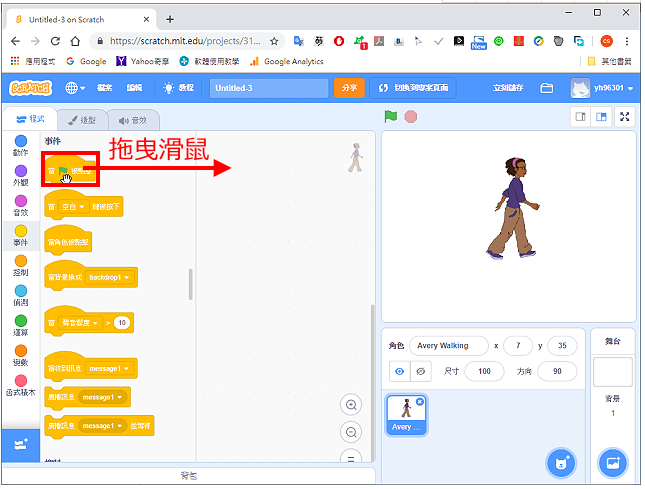Click the Google Translate extension icon
645x489 pixels.
point(299,41)
